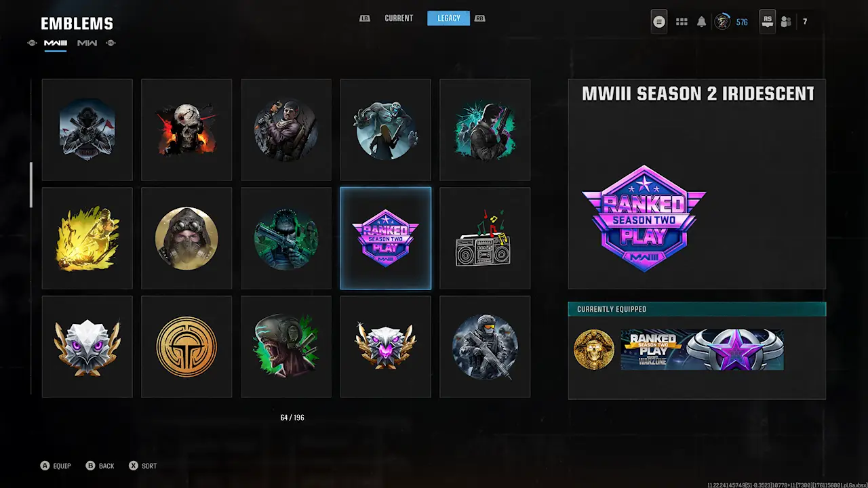Switch to the Current tab

pyautogui.click(x=399, y=18)
